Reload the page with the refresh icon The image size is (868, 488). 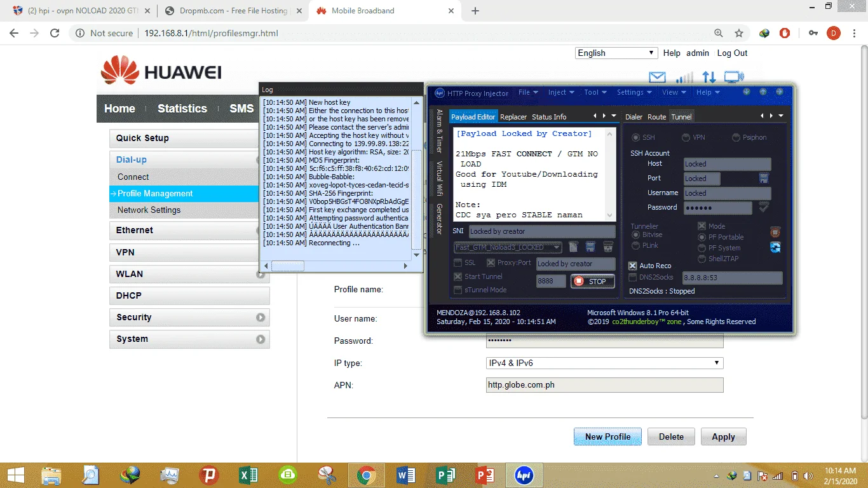point(55,33)
